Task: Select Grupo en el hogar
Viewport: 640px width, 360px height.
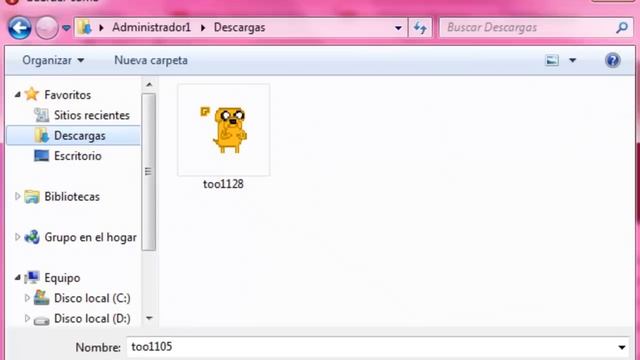Action: [x=90, y=237]
